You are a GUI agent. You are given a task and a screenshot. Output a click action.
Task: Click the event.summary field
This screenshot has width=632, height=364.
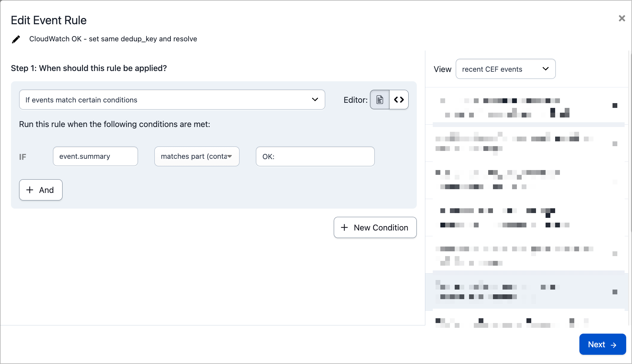click(95, 156)
